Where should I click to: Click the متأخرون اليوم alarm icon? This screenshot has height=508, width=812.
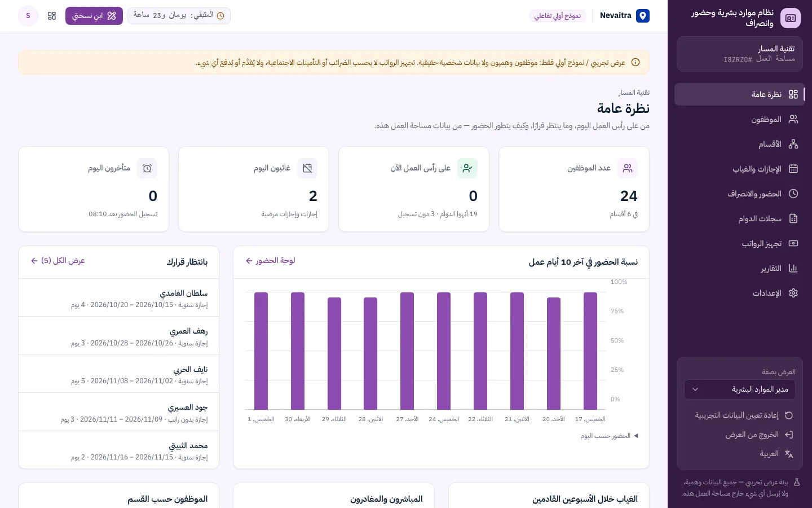pyautogui.click(x=147, y=168)
